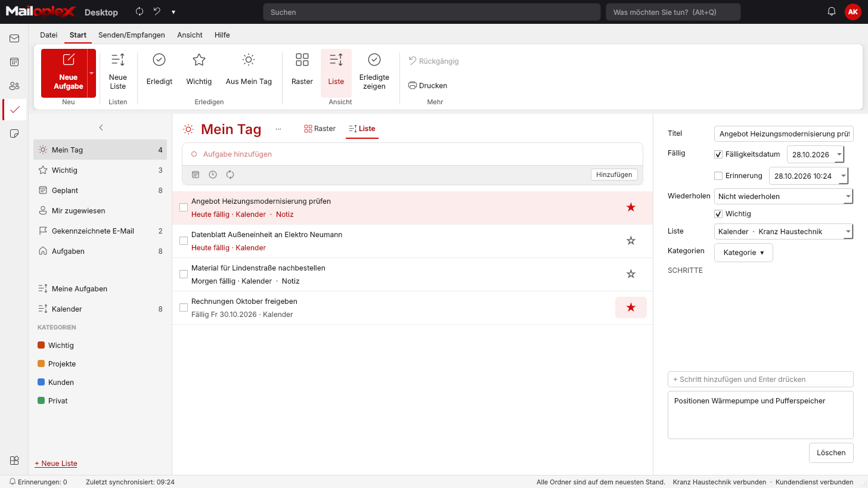Open the Neue Aufgabe dropdown arrow

(x=92, y=73)
